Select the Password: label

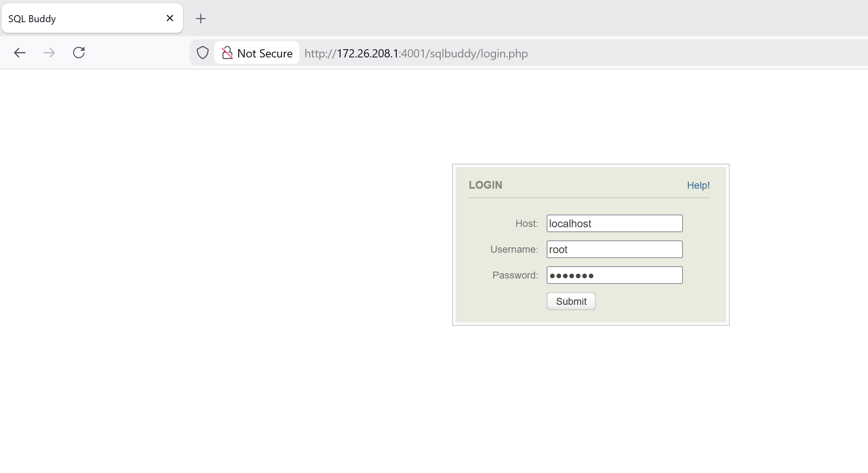(515, 275)
